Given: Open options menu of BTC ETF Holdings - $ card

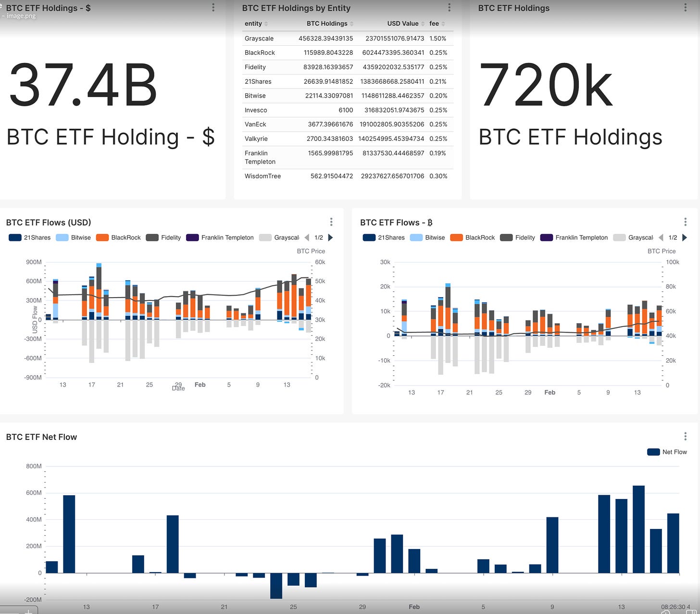Looking at the screenshot, I should [213, 8].
